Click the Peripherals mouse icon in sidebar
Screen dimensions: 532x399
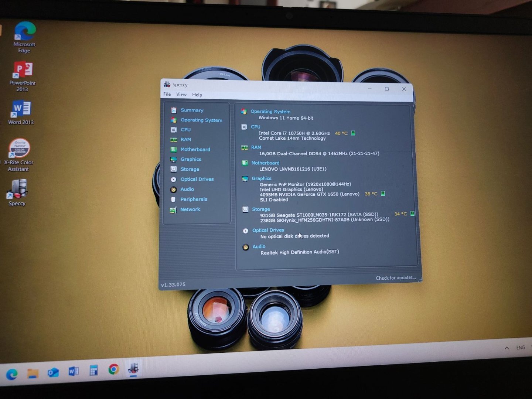tap(173, 199)
